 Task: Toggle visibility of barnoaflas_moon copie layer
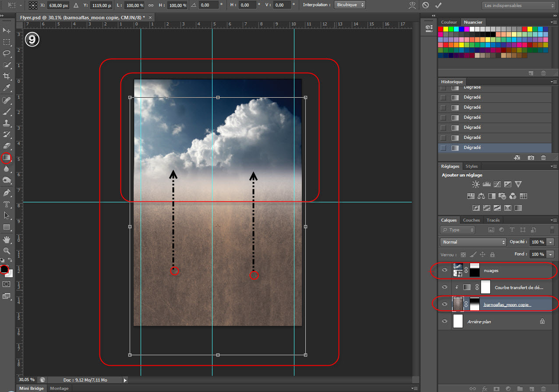pyautogui.click(x=445, y=304)
